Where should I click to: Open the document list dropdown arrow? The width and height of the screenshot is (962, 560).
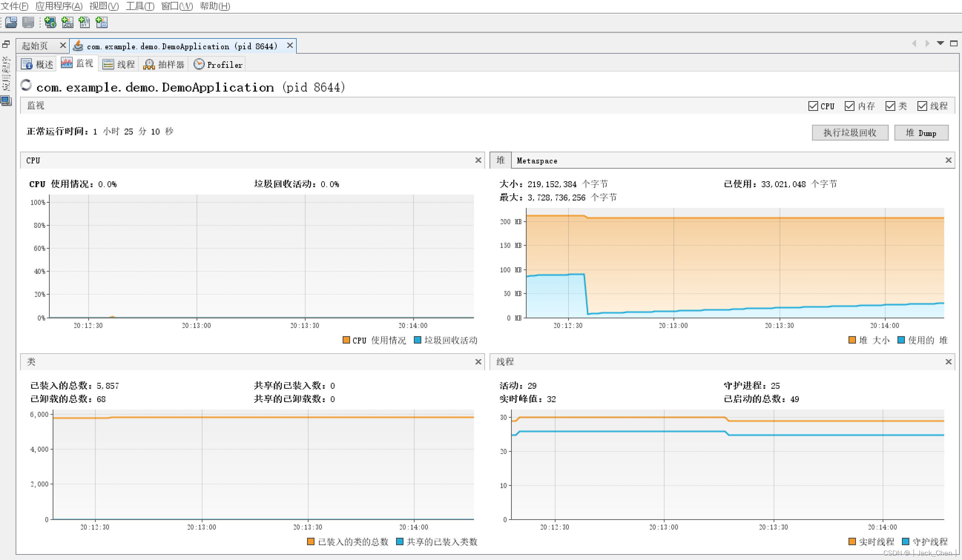pos(940,43)
